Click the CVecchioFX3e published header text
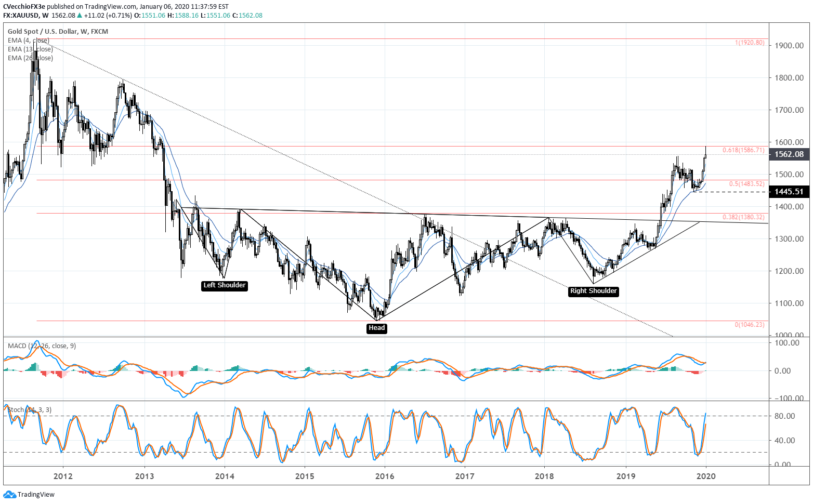 click(116, 7)
